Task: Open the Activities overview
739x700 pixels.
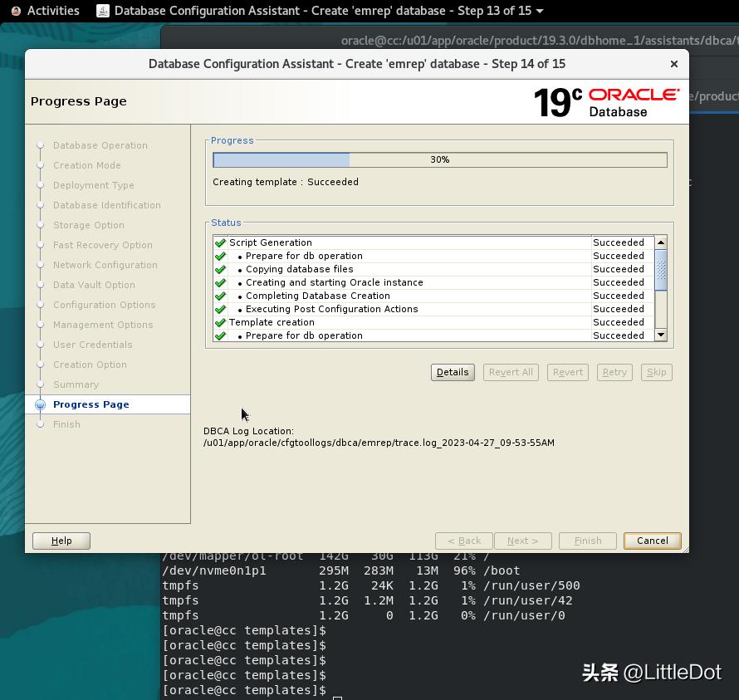Action: [x=53, y=10]
